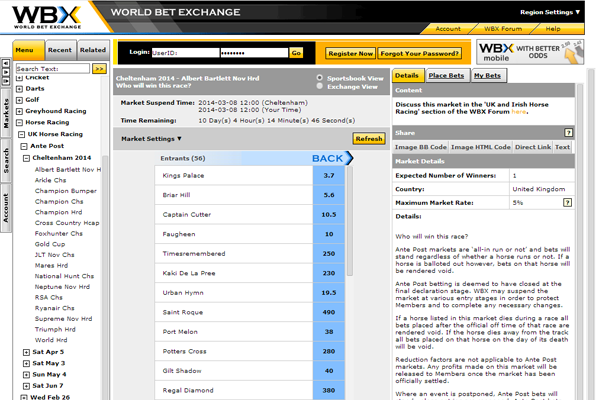This screenshot has height=400, width=600.
Task: Back Kings Palace at 3.7
Action: [x=329, y=176]
